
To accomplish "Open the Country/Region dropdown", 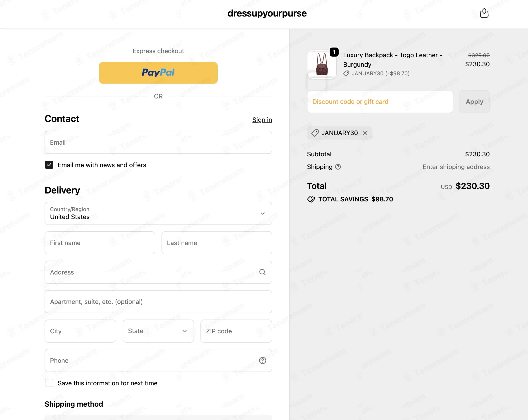I will click(x=158, y=213).
